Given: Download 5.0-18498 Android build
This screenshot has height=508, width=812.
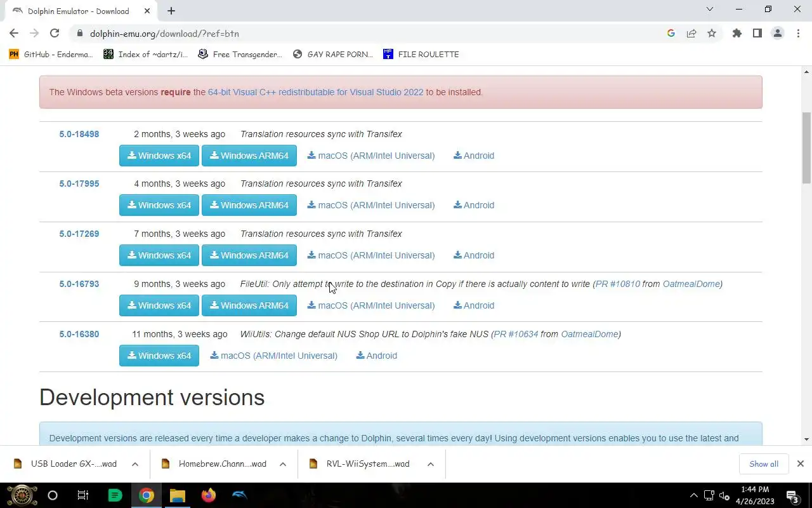Looking at the screenshot, I should (x=474, y=156).
